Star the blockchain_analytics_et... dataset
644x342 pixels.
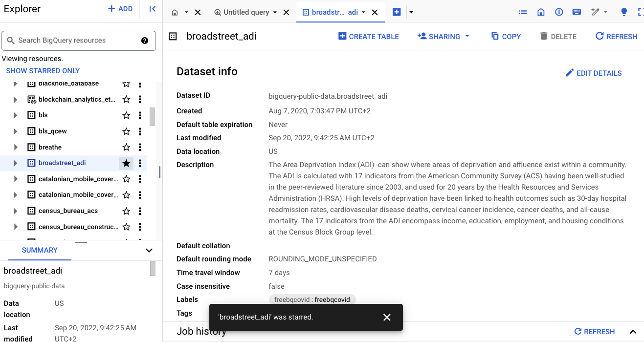point(126,99)
